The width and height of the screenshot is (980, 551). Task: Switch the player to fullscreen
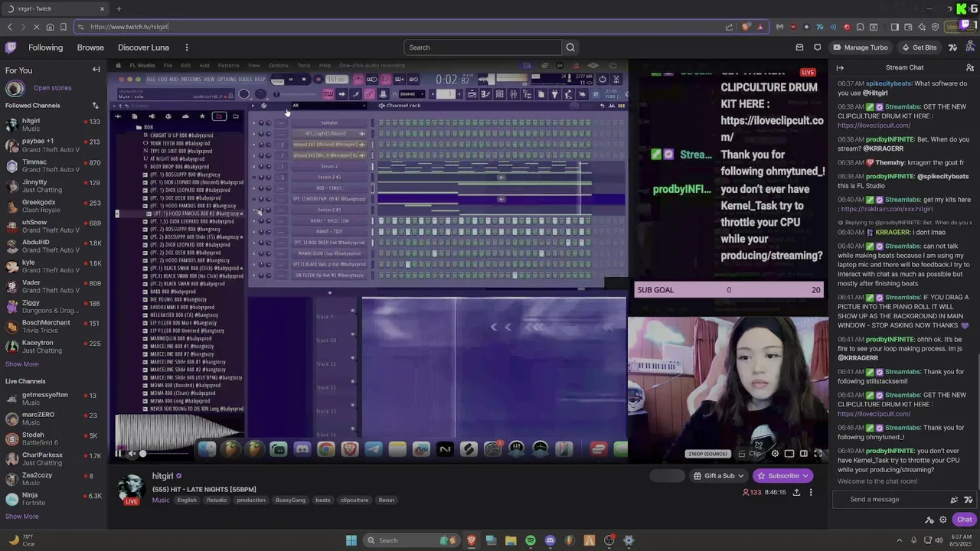pos(818,454)
